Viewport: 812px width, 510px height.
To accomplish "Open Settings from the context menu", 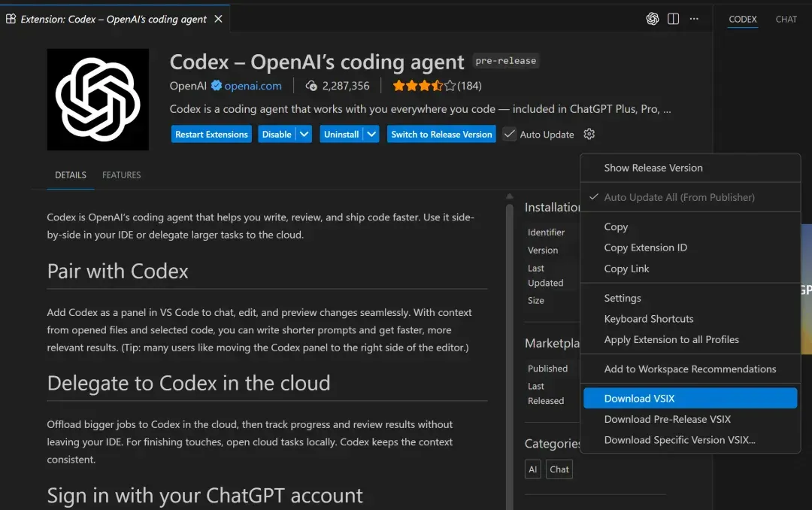I will [x=690, y=298].
